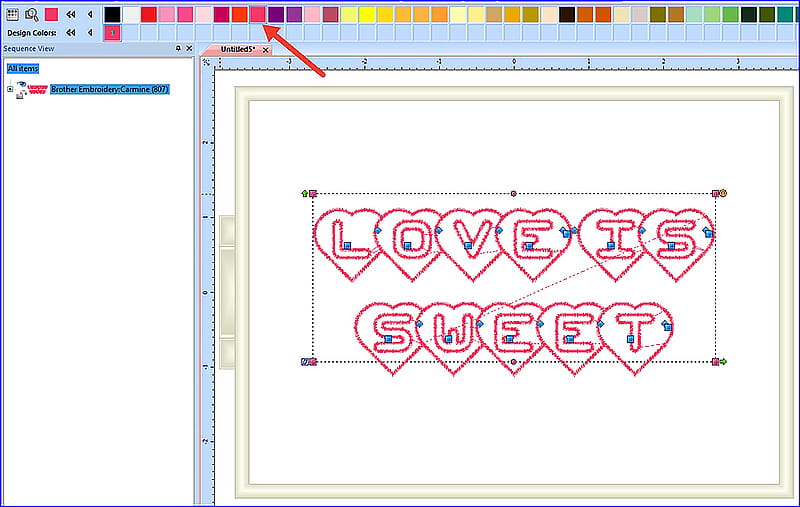Choose the bright yellow palette swatch
This screenshot has height=507, width=800.
(367, 14)
